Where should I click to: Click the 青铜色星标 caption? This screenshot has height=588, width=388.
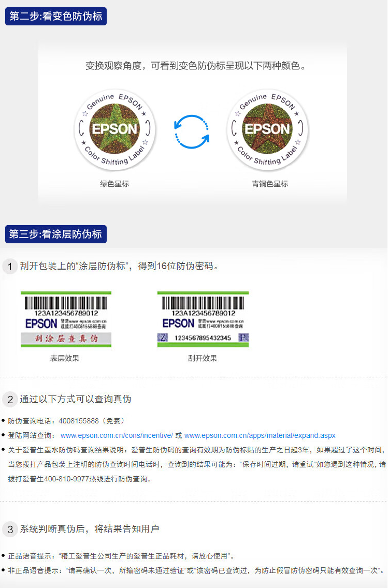pyautogui.click(x=270, y=184)
